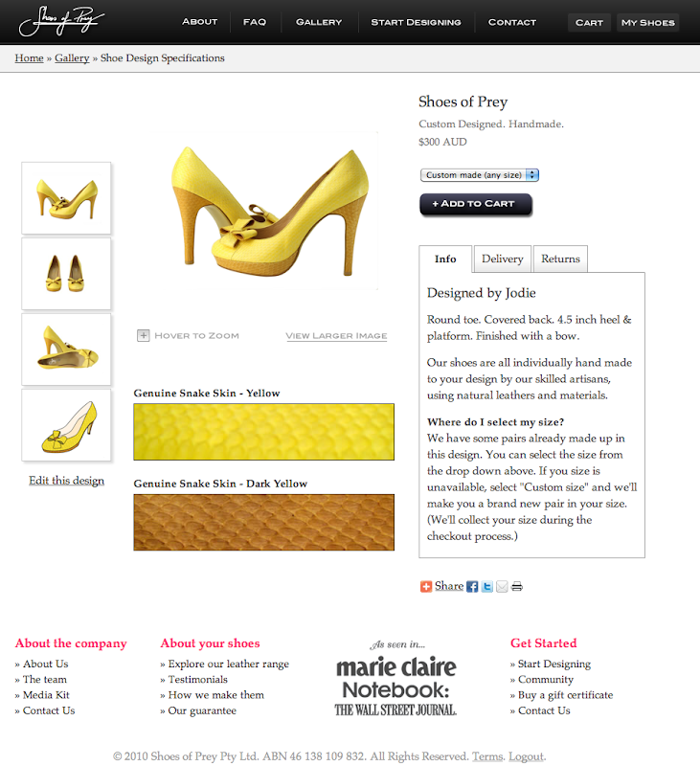Click the Shoes of Prey signature logo
The height and width of the screenshot is (766, 700).
pyautogui.click(x=61, y=21)
